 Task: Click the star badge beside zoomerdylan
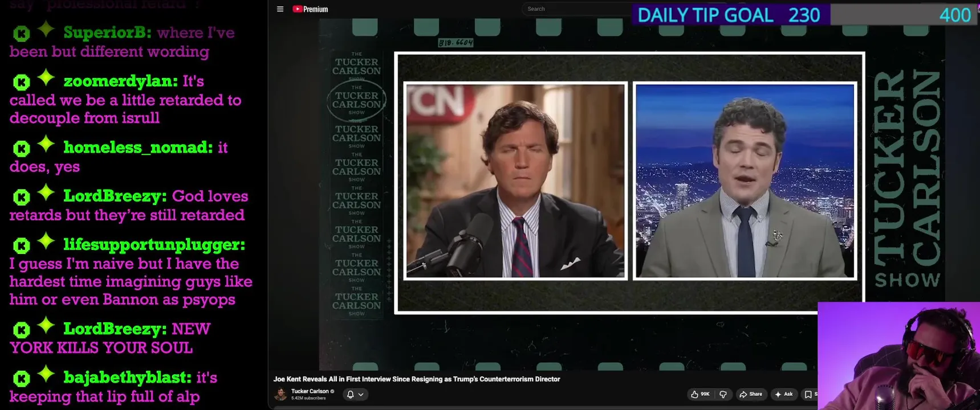[46, 78]
